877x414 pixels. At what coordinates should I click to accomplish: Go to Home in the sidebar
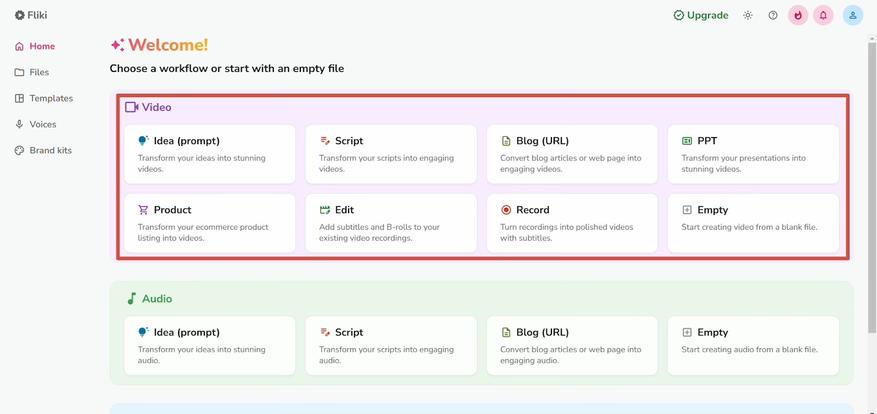[35, 46]
